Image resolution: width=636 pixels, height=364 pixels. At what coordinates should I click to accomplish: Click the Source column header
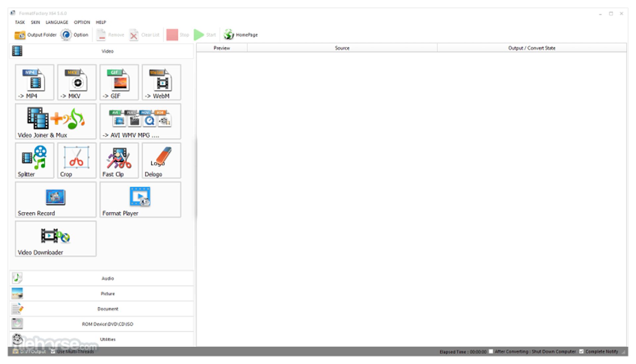point(342,48)
